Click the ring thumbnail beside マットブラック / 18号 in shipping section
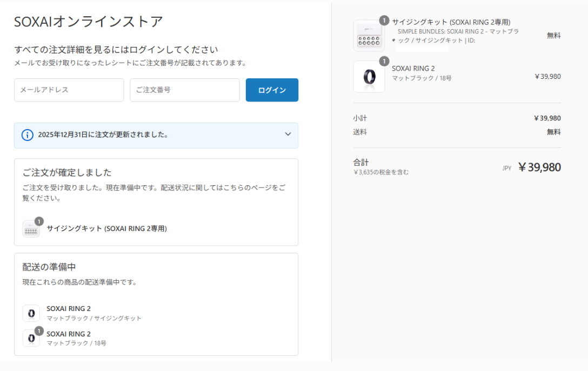588x371 pixels. tap(31, 338)
